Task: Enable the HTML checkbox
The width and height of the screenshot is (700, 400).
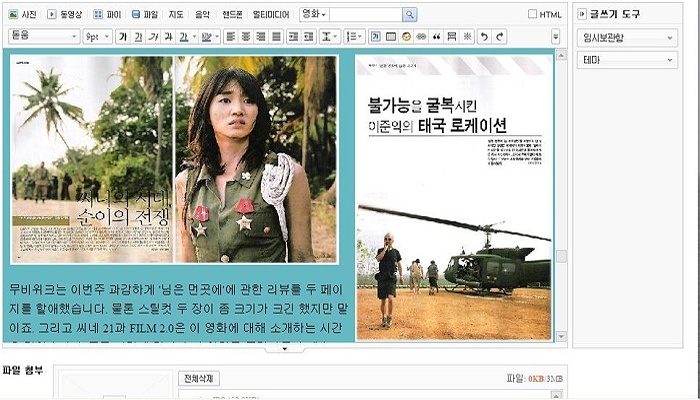Action: point(532,14)
